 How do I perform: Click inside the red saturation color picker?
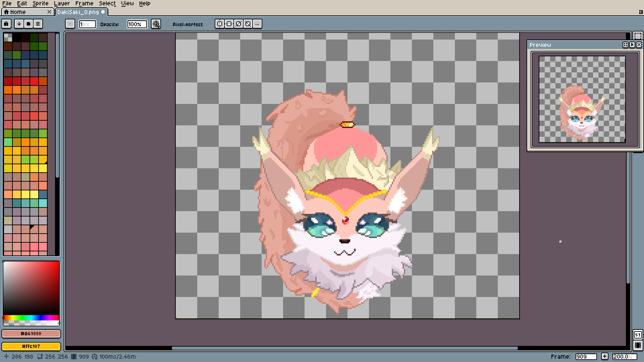(x=31, y=288)
